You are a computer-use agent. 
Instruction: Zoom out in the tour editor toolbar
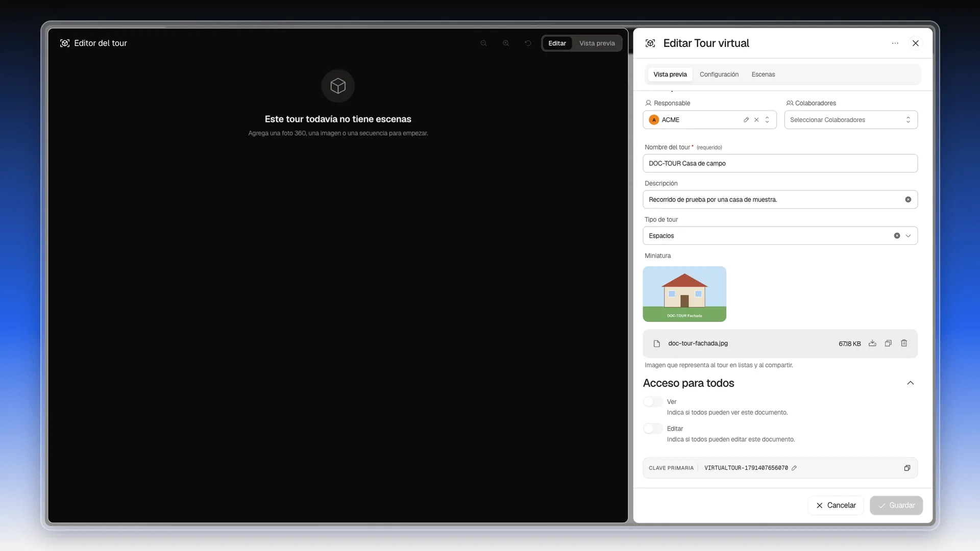click(x=483, y=43)
